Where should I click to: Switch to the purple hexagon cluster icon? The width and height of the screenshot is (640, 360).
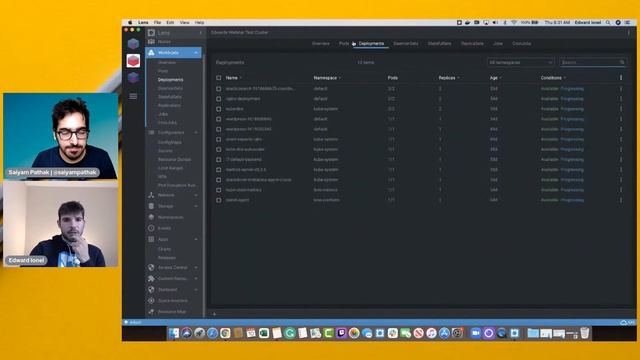tap(133, 78)
